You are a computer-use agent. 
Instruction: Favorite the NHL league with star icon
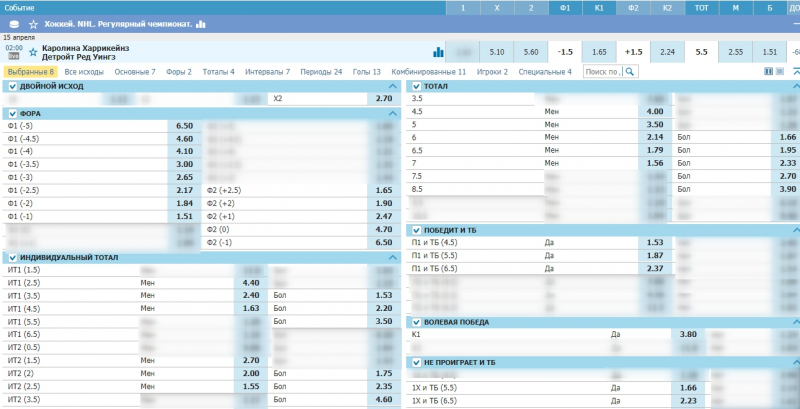coord(33,23)
